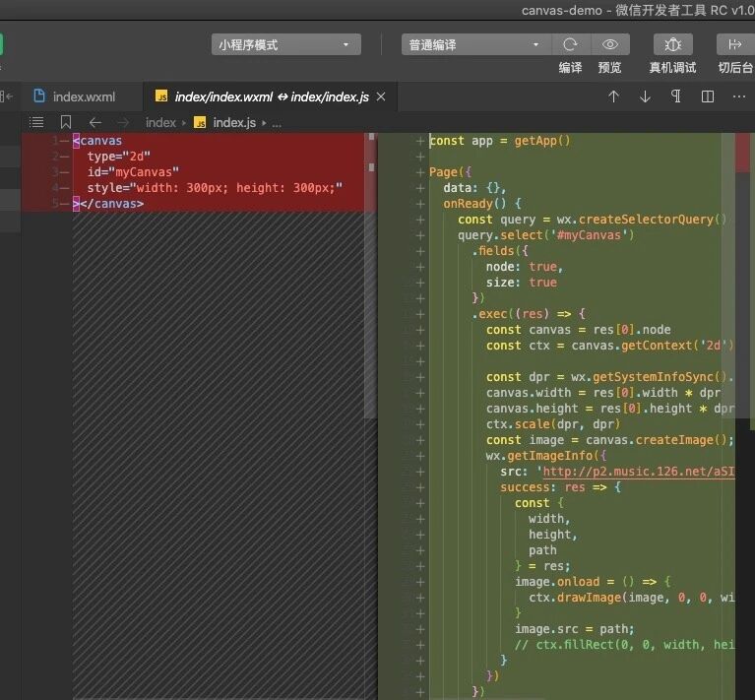Close the index/index.js diff tab
The height and width of the screenshot is (700, 755).
click(x=381, y=96)
